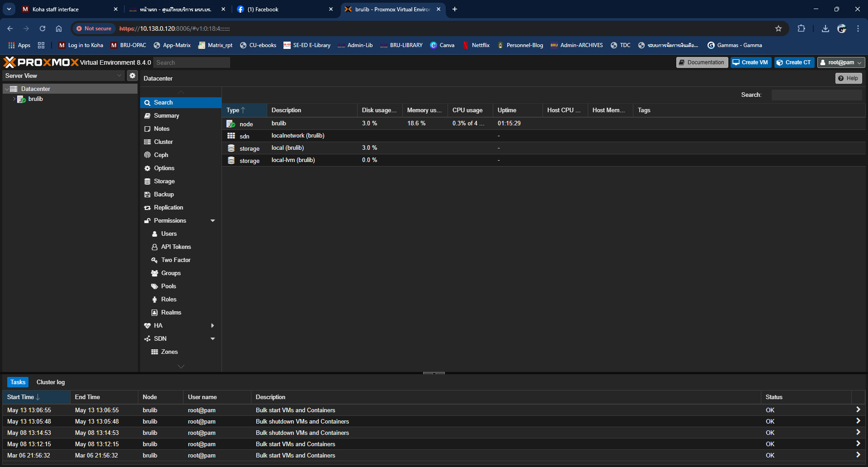Open Zones under SDN
The height and width of the screenshot is (467, 868).
[x=181, y=352]
